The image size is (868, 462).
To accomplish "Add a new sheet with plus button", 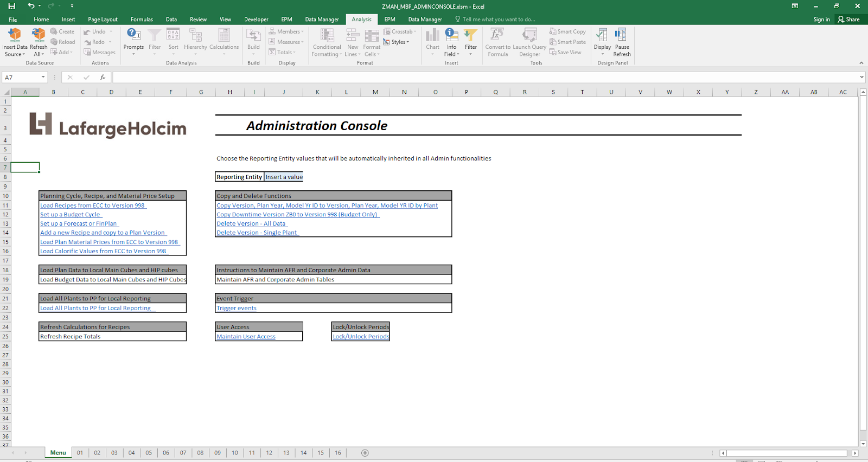I will point(365,453).
